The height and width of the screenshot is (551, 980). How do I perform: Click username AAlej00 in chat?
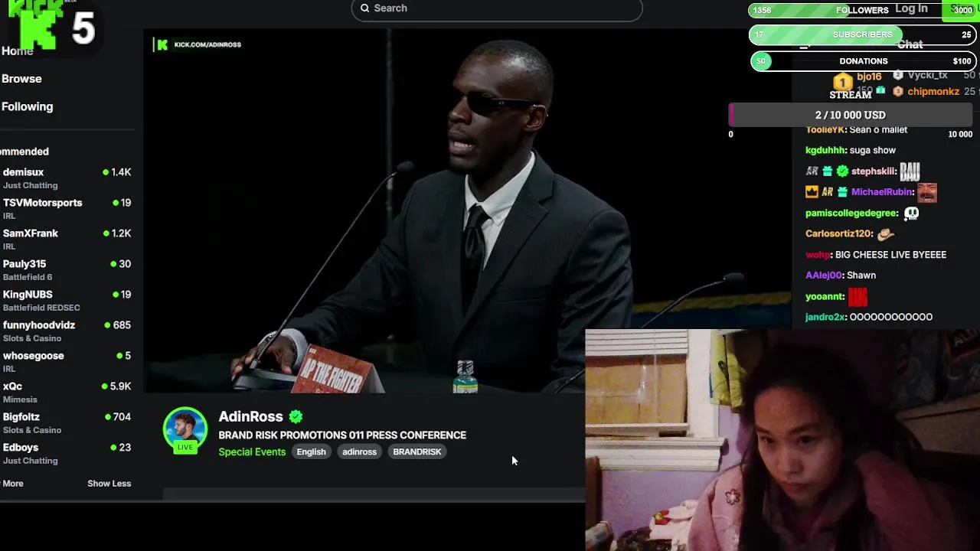point(824,275)
